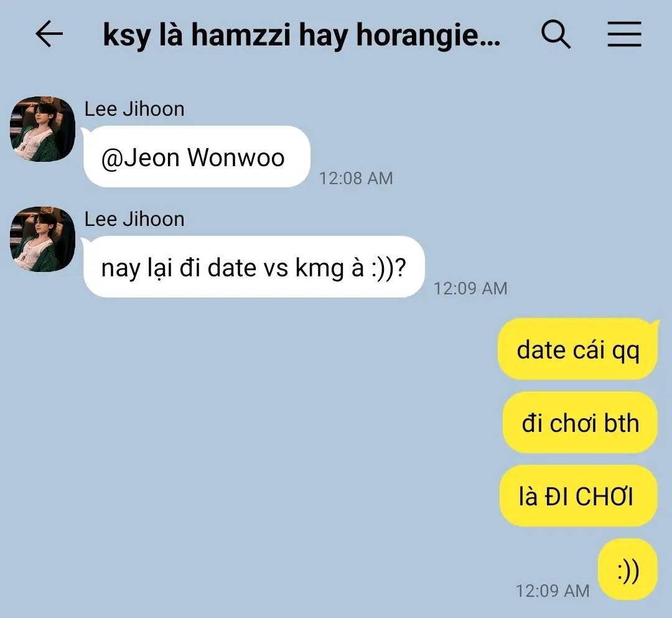
Task: Tap the second 'Lee Jihoon' sender name
Action: click(134, 219)
